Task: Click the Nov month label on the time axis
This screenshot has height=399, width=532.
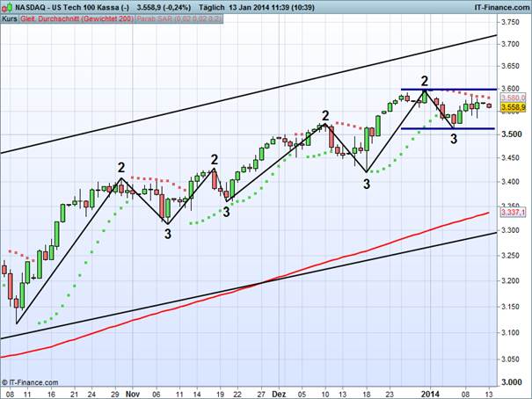Action: pos(133,395)
